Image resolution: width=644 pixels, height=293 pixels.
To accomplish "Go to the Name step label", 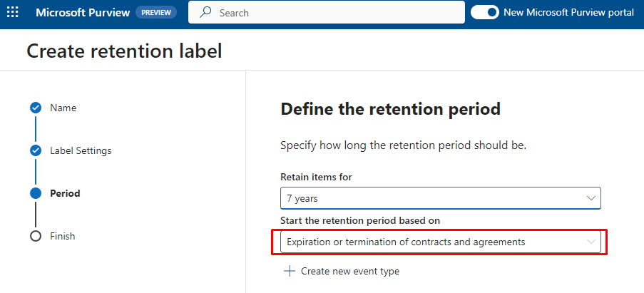I will (63, 108).
